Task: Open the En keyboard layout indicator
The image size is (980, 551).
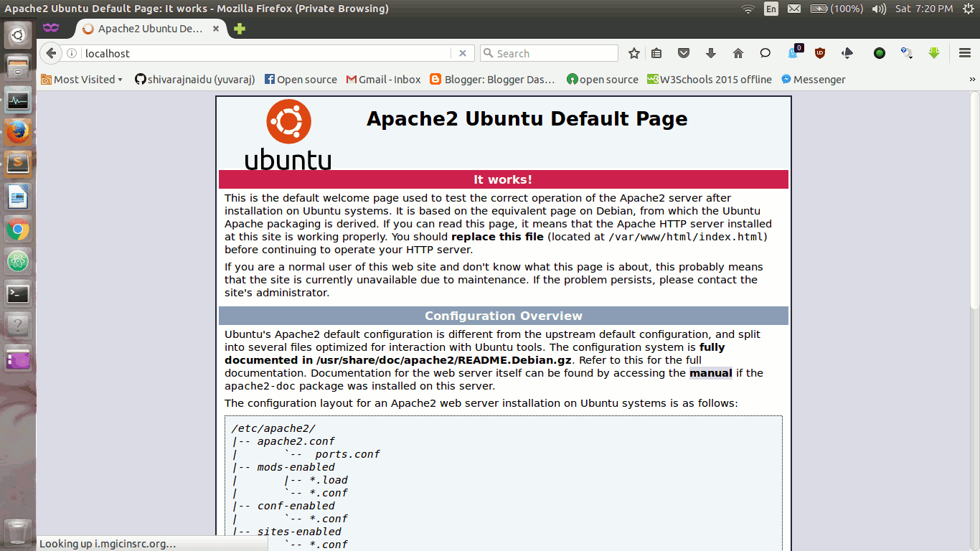Action: (x=771, y=9)
